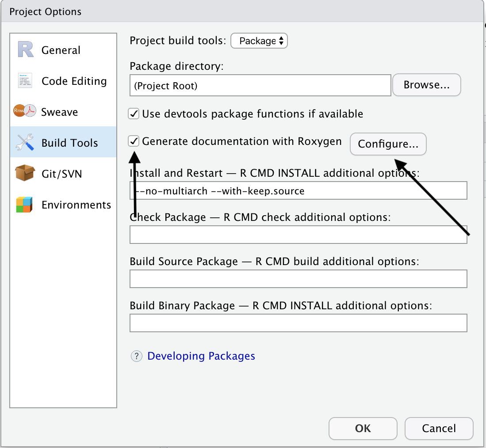486x448 pixels.
Task: Dismiss dialog with the Cancel button
Action: [439, 428]
